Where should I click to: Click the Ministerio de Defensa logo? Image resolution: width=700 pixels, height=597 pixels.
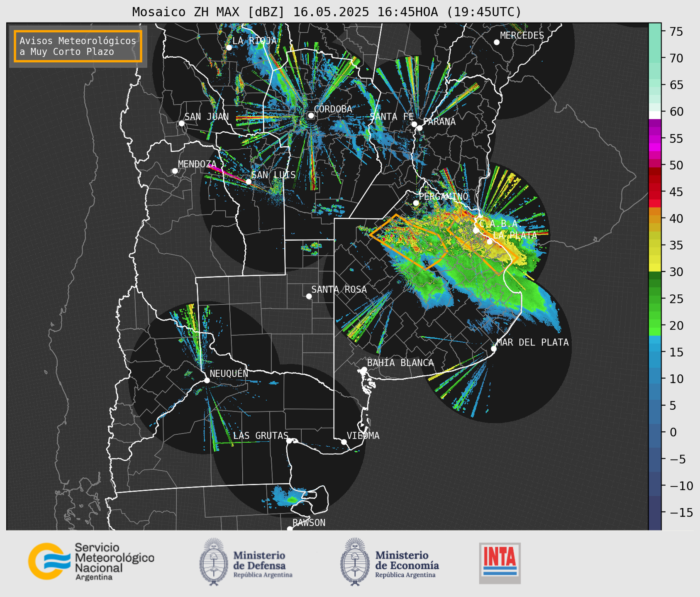pos(246,562)
